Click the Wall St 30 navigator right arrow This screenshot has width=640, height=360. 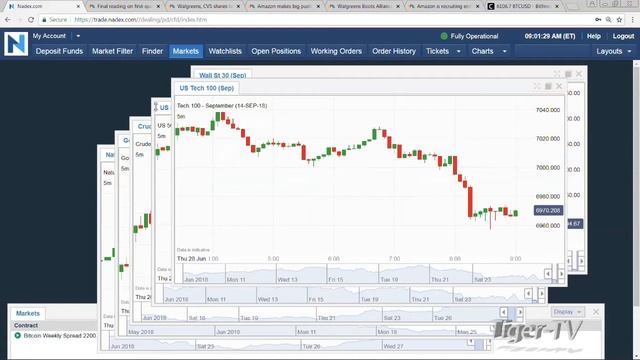pos(582,261)
